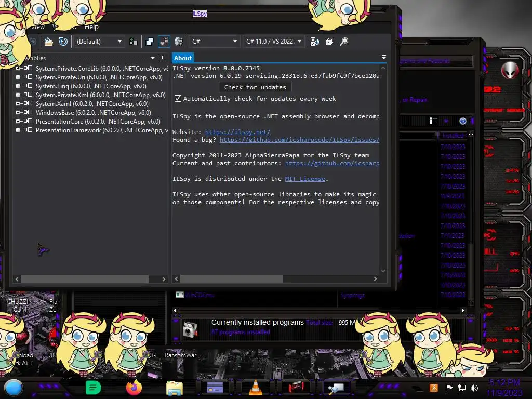
Task: Click left arrow of Assemblies horizontal scrollbar
Action: point(17,279)
